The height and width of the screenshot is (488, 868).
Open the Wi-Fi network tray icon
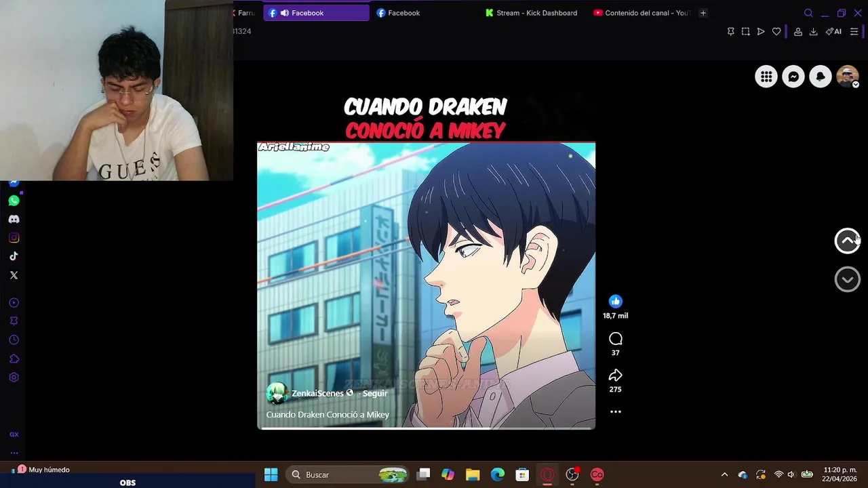point(778,474)
